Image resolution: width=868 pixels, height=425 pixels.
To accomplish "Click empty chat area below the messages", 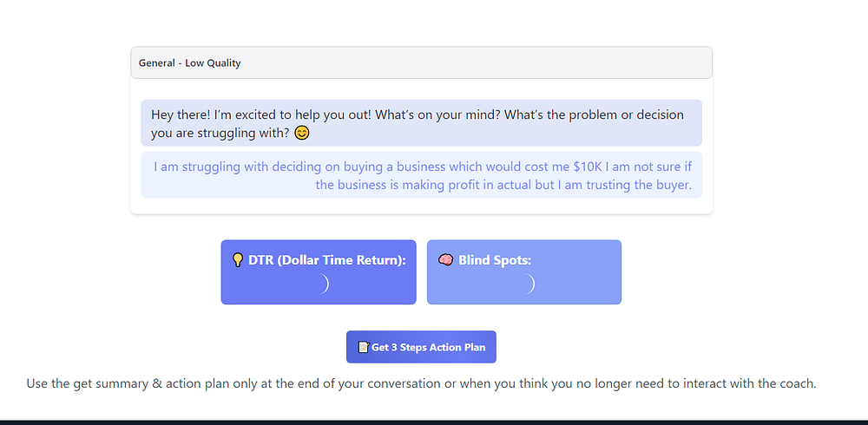I will click(421, 206).
